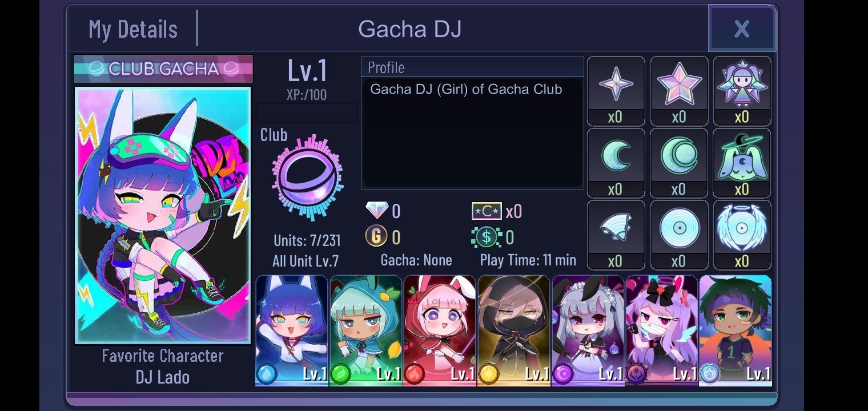The height and width of the screenshot is (411, 868).
Task: Open the My Details tab
Action: (x=133, y=29)
